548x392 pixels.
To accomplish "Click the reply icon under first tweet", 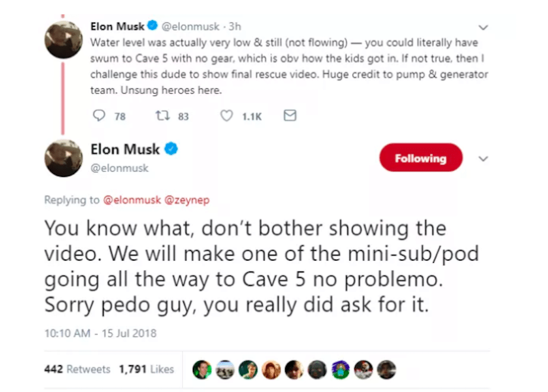I will click(98, 116).
